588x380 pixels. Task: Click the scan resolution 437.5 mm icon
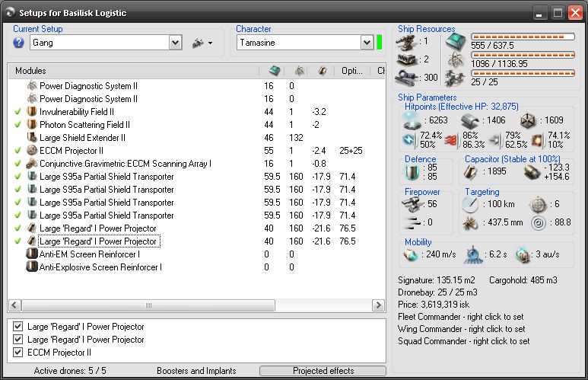[x=470, y=223]
